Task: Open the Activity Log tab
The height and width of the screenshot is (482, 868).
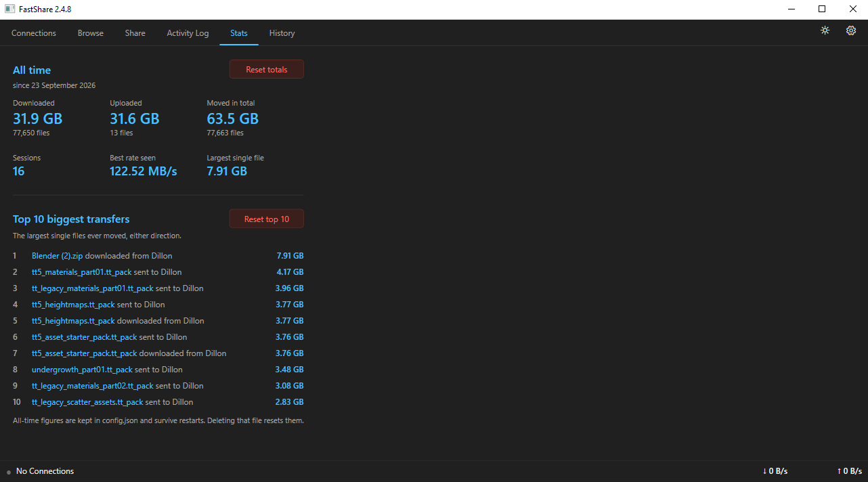Action: [x=188, y=33]
